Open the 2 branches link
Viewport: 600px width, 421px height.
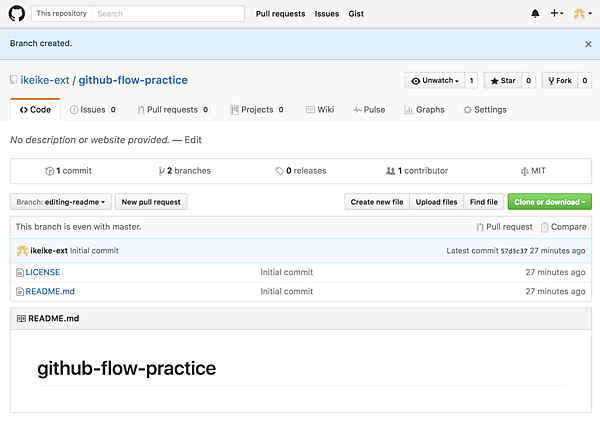click(184, 171)
